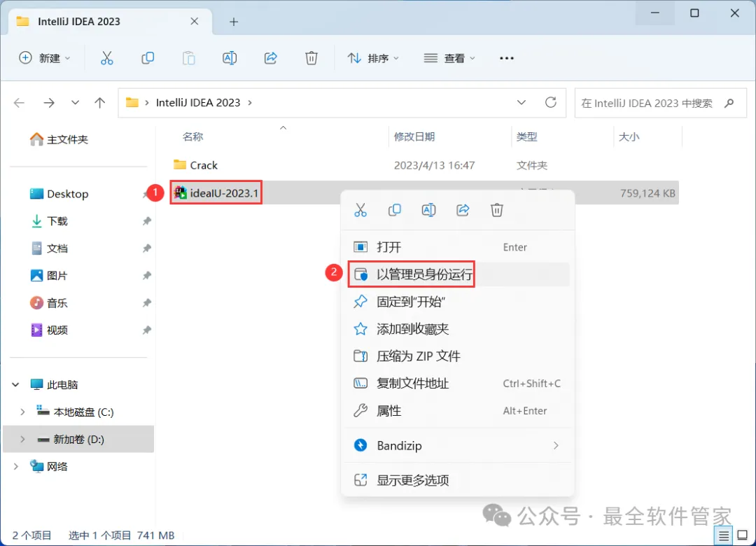Open Bandizip context menu entry
Screen dimensions: 756x546
[458, 446]
